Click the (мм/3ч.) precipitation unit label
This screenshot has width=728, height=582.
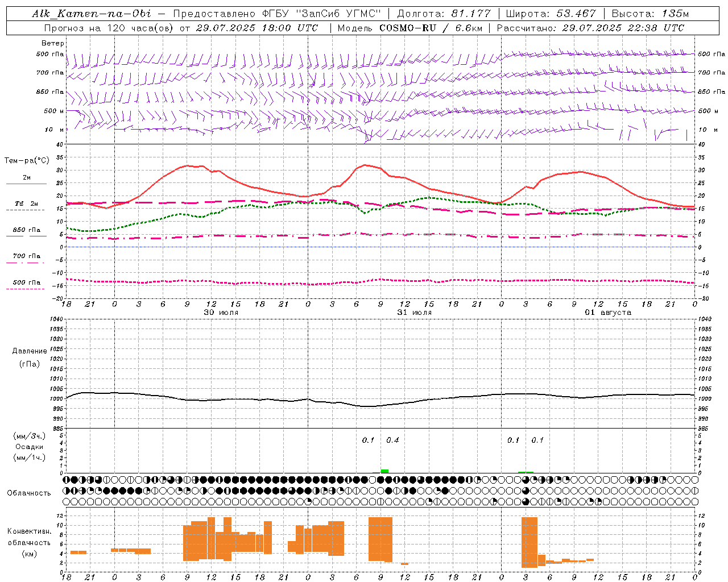(x=30, y=436)
